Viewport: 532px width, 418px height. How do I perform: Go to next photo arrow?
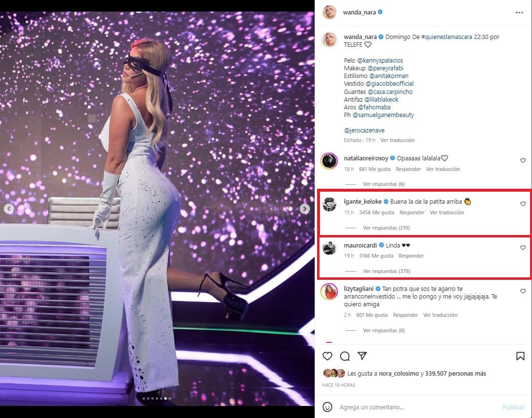coord(305,209)
